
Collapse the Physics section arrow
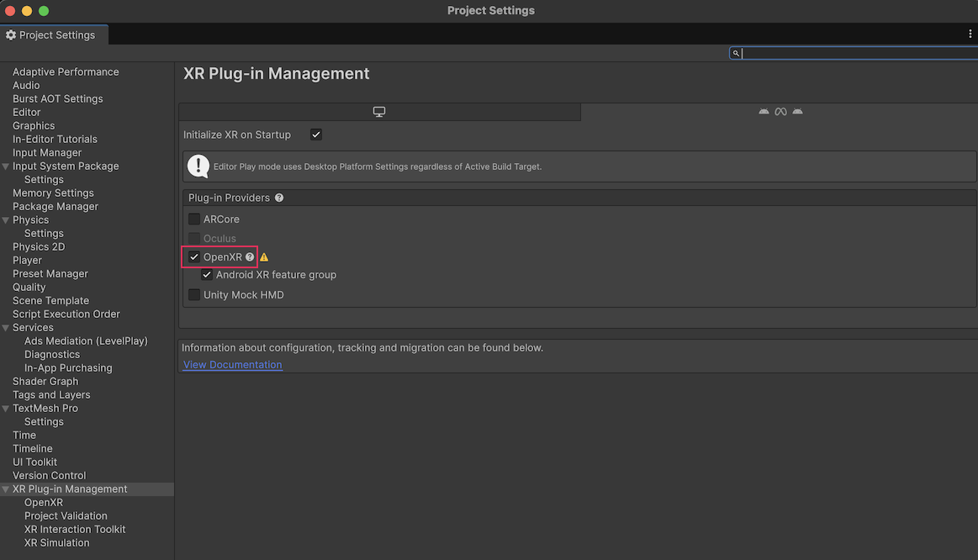[x=6, y=220]
